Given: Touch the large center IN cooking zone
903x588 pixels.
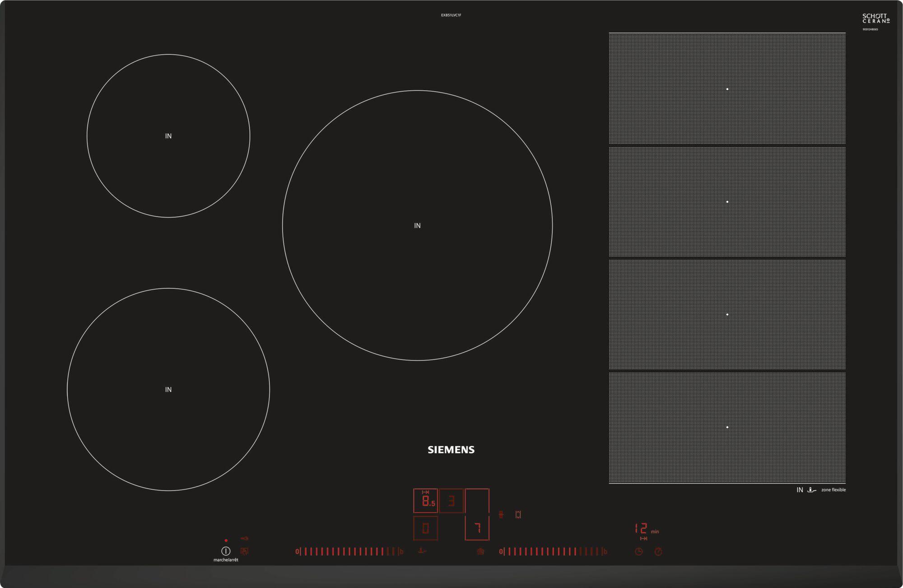Looking at the screenshot, I should [x=417, y=225].
